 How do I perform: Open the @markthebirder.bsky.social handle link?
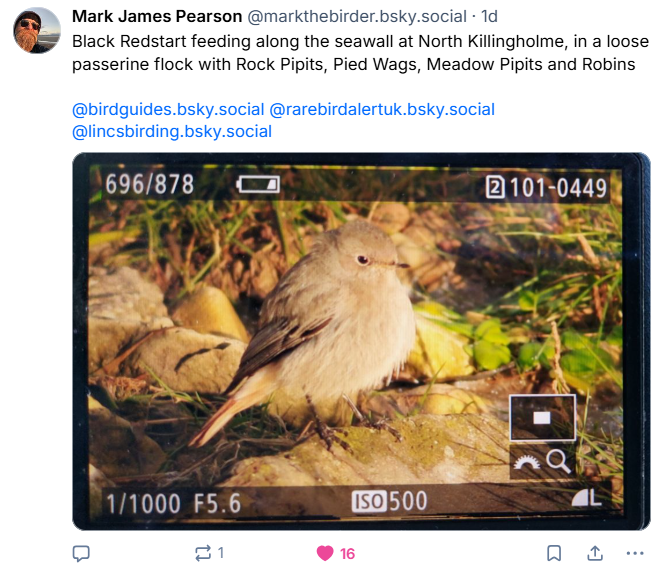point(359,16)
